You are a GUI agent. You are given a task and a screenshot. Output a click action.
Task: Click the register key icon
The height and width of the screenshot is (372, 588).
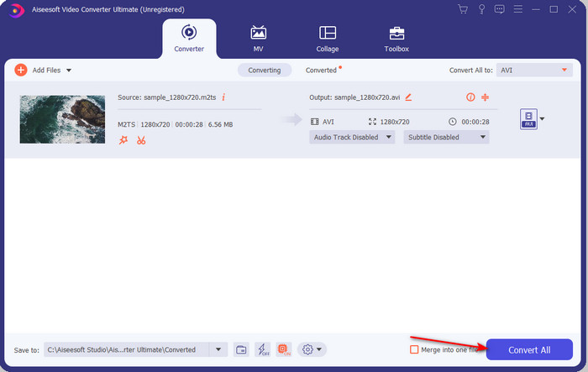[481, 9]
